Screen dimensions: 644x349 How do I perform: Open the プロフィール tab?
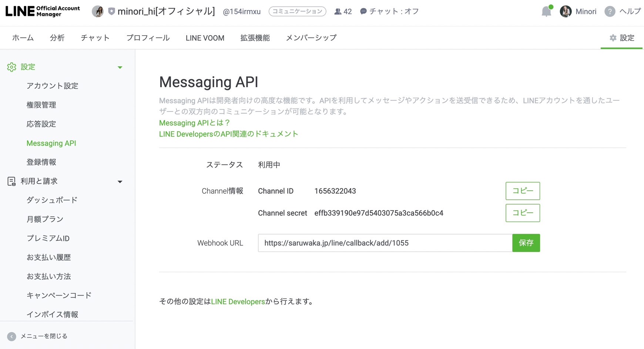pyautogui.click(x=148, y=38)
